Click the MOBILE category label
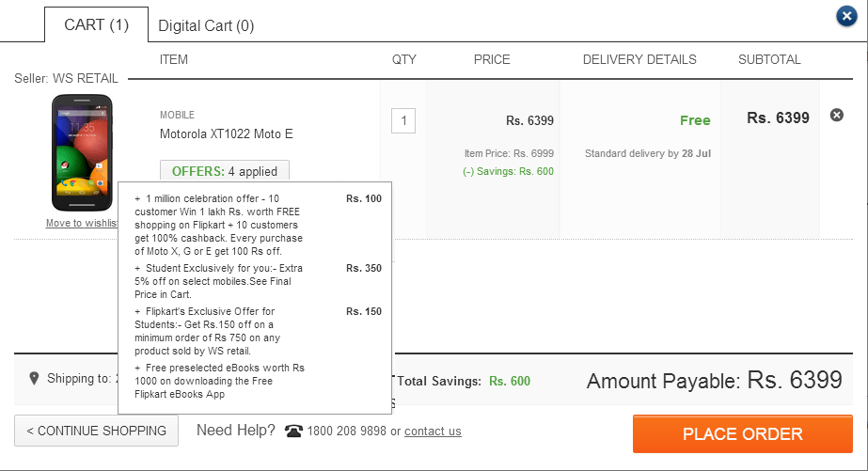Image resolution: width=868 pixels, height=471 pixels. click(x=177, y=115)
